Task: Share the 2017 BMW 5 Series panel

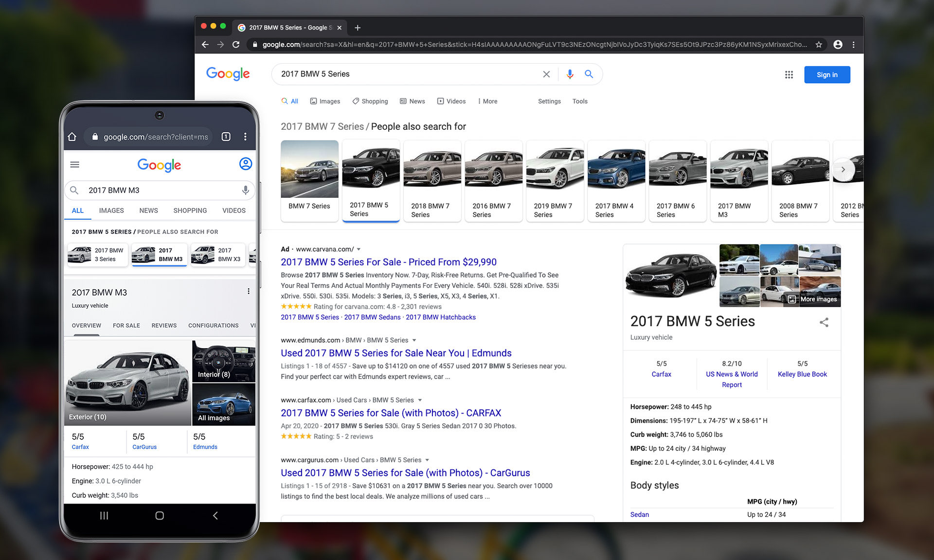Action: (x=824, y=322)
